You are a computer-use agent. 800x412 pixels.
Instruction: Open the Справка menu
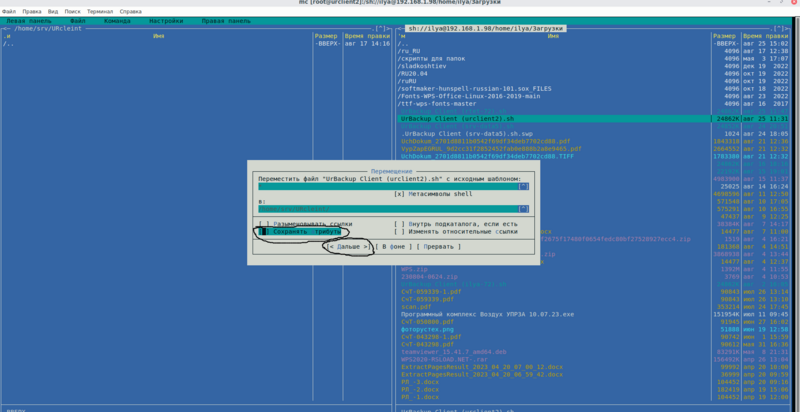(131, 11)
